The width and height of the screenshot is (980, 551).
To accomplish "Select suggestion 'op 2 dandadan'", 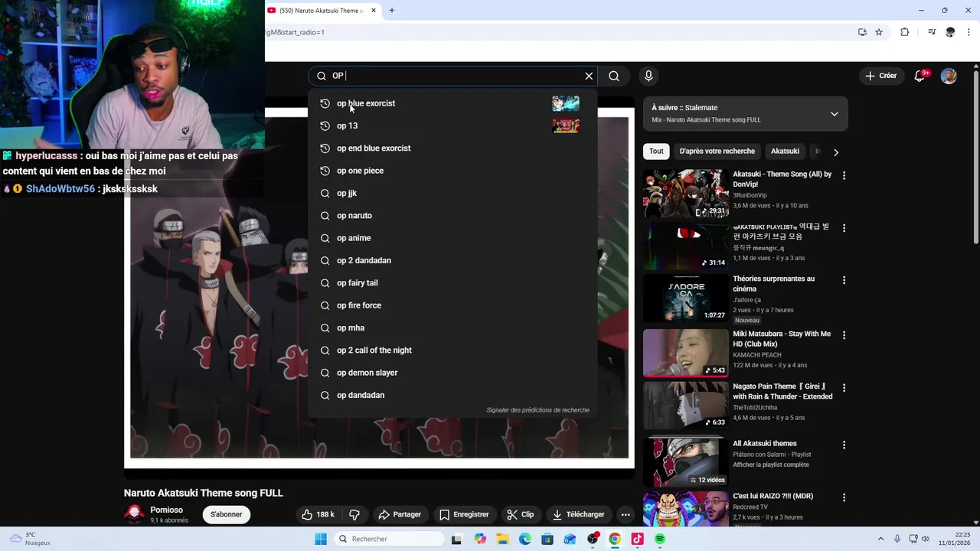I will pos(452,260).
